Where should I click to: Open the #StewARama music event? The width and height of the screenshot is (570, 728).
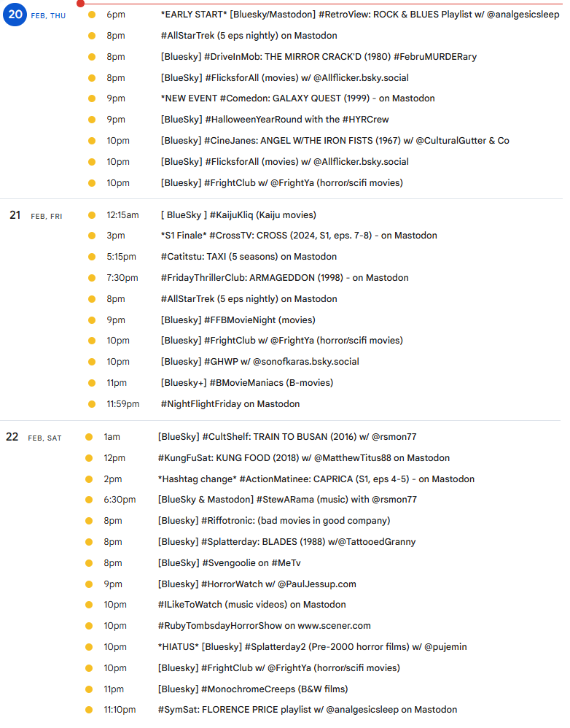(x=287, y=500)
